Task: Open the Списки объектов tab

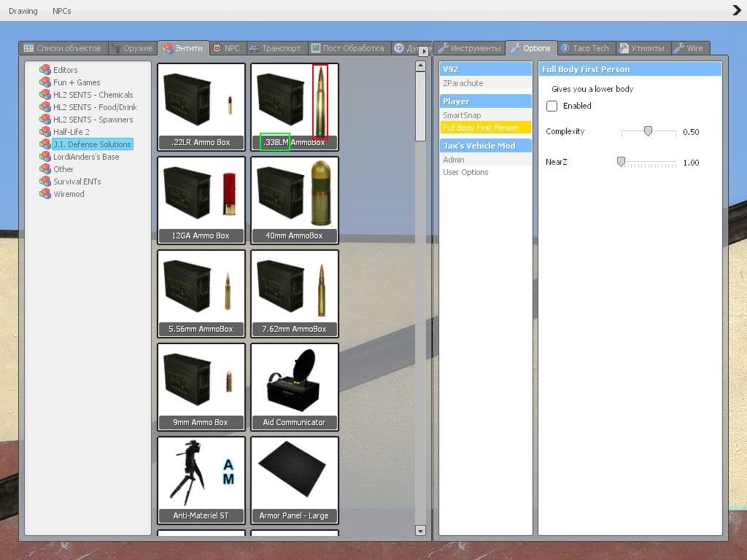Action: (x=63, y=48)
